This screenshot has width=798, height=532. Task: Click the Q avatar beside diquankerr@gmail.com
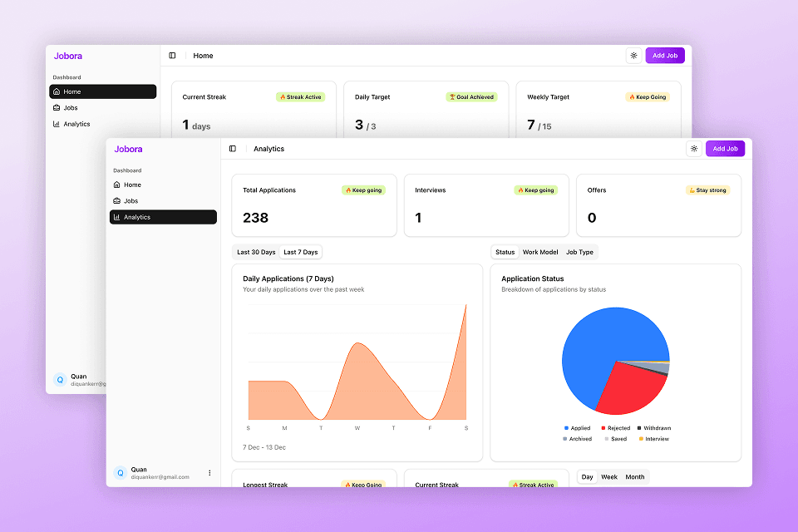(x=120, y=473)
